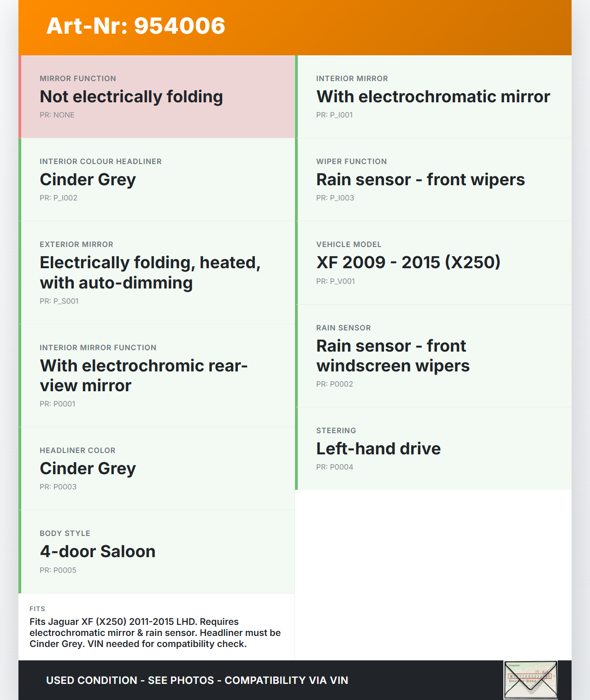Select the 'Left-hand drive' steering value

point(378,449)
